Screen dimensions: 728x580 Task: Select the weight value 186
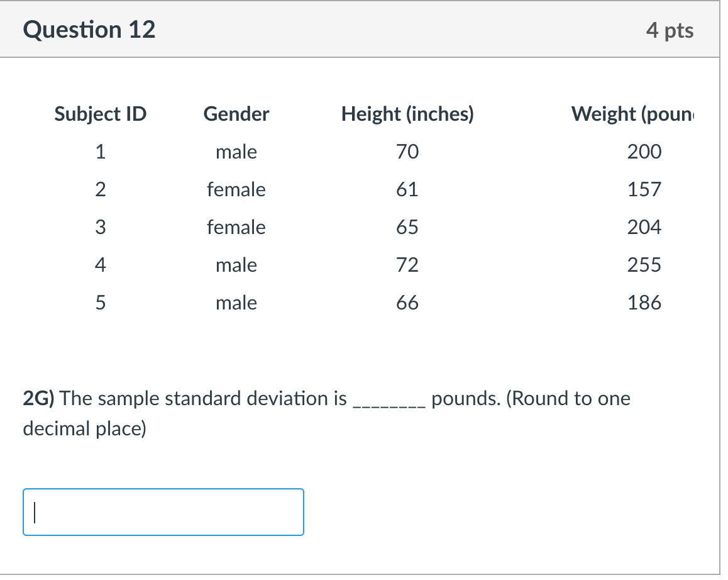pos(644,303)
